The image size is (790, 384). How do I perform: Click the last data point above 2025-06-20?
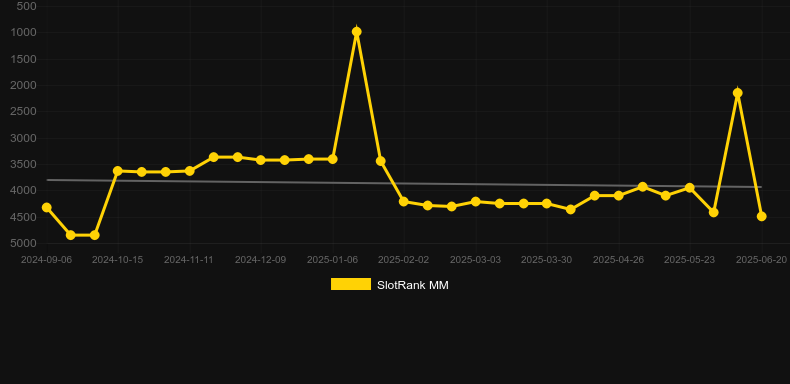pyautogui.click(x=761, y=216)
